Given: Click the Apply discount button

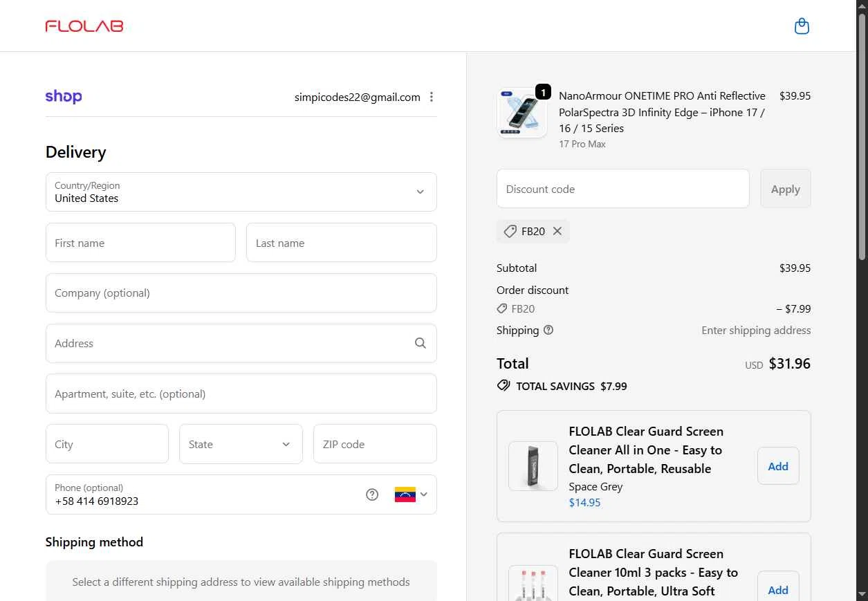Looking at the screenshot, I should (x=786, y=189).
